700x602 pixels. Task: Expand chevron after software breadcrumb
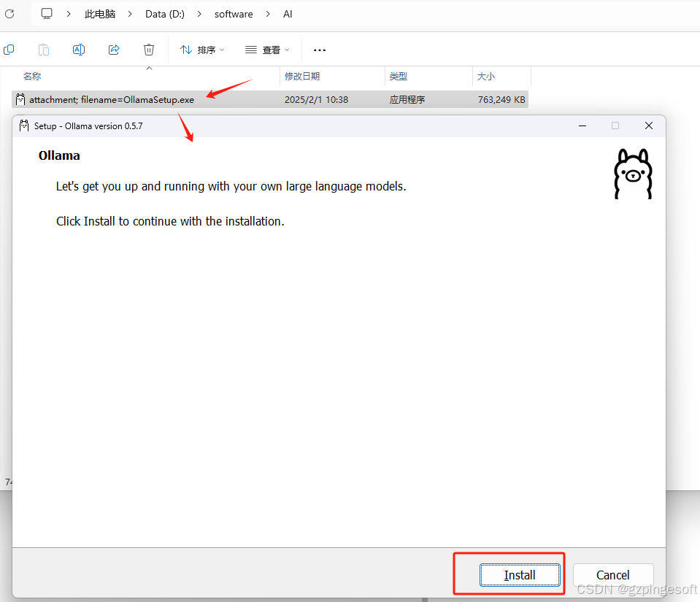pos(268,14)
